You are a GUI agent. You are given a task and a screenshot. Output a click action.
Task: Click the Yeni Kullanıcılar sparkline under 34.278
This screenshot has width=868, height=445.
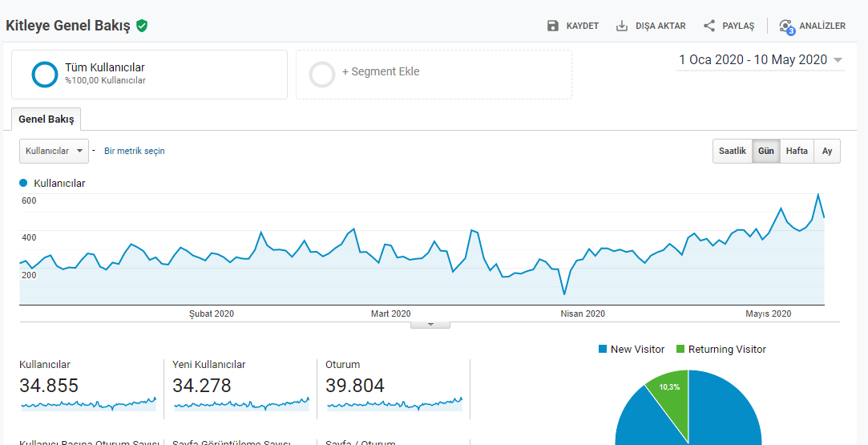241,404
